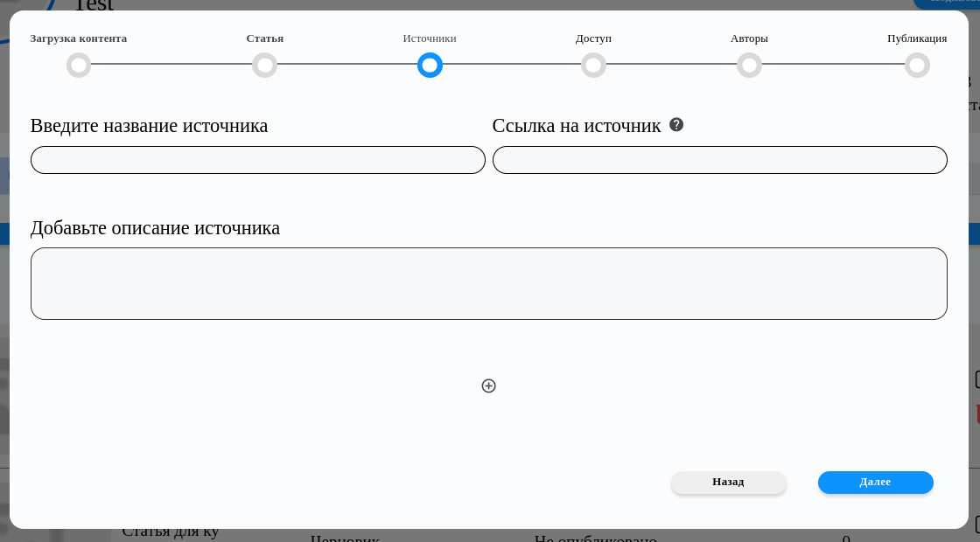980x542 pixels.
Task: Click the Источники step label
Action: [x=430, y=38]
